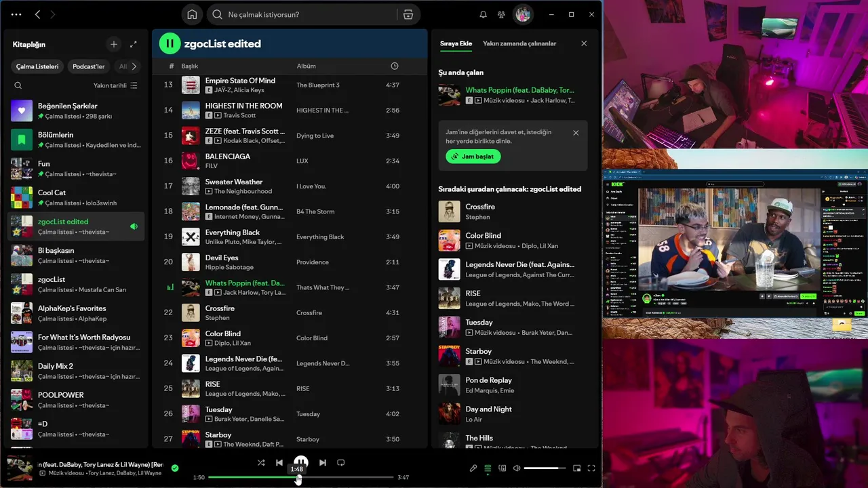Open POOLPOWER playlist
Image resolution: width=868 pixels, height=488 pixels.
tap(76, 400)
